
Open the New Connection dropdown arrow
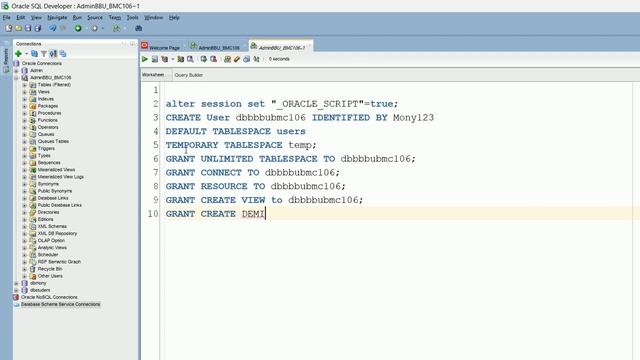coord(26,54)
